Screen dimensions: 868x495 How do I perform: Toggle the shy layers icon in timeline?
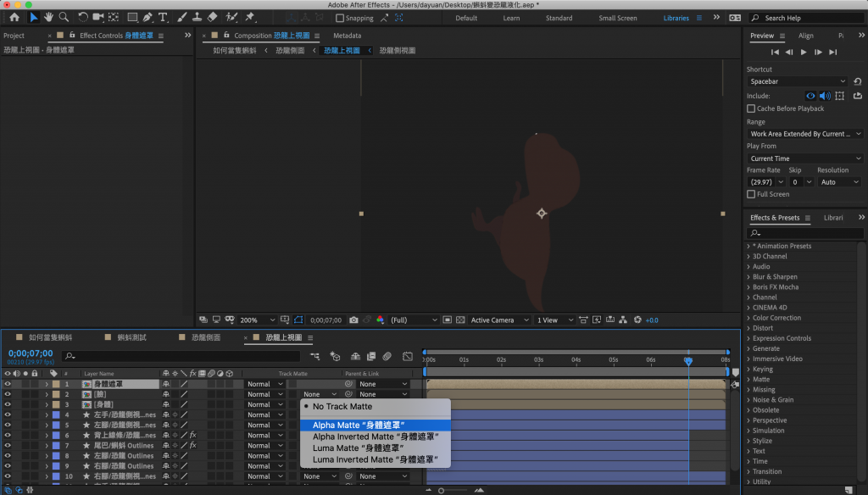click(x=355, y=357)
